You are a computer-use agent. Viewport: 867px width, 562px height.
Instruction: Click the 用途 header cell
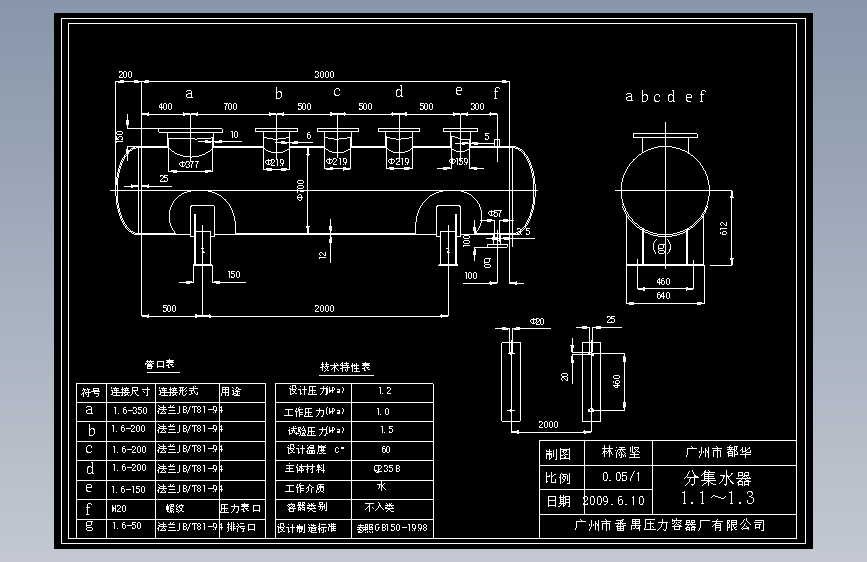pyautogui.click(x=231, y=392)
